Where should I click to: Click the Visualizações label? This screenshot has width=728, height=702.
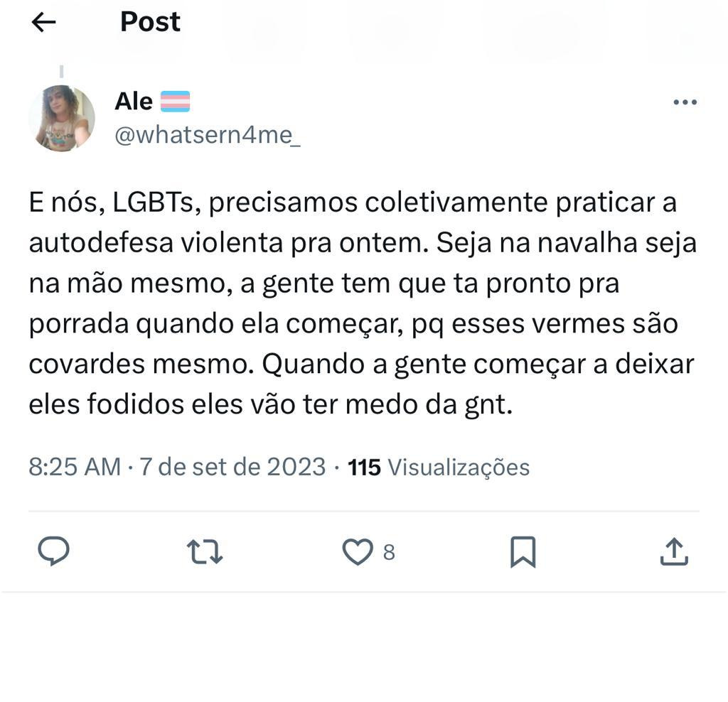click(x=459, y=468)
